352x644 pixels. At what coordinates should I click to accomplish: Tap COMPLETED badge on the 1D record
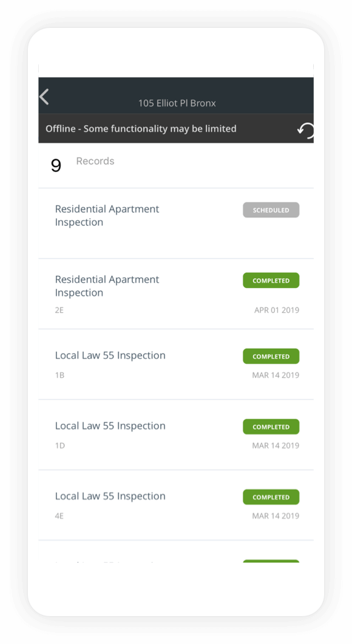tap(271, 426)
